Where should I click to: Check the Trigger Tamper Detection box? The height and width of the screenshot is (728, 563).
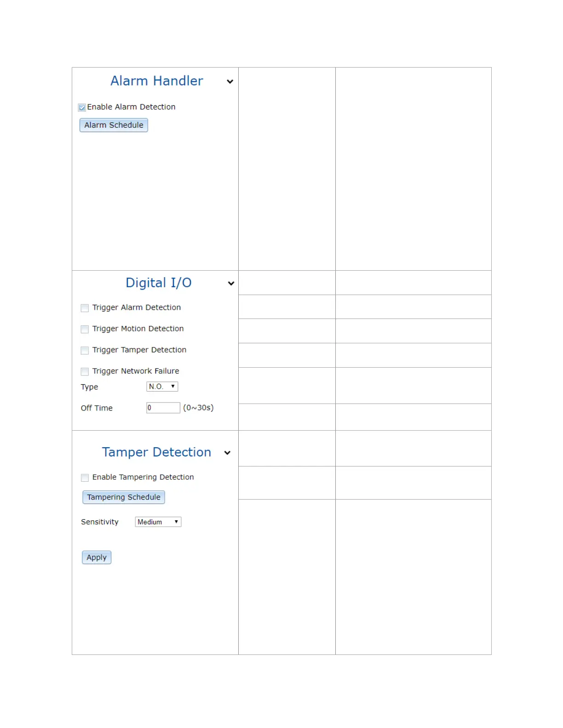85,350
